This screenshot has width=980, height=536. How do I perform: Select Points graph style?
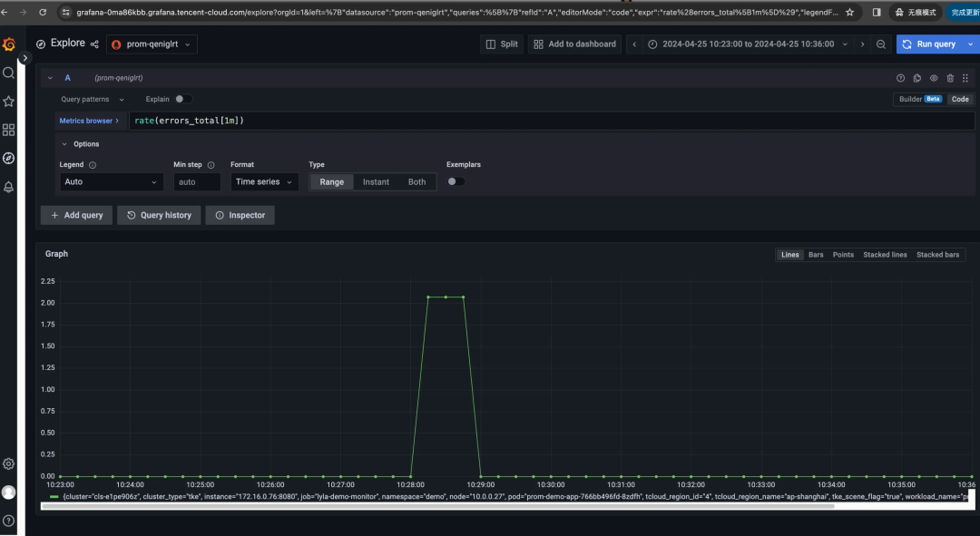843,255
